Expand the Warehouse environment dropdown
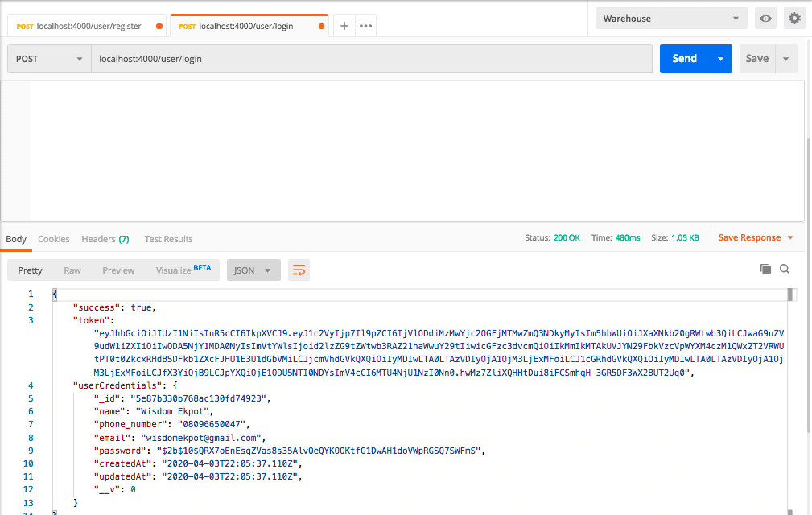 [671, 19]
